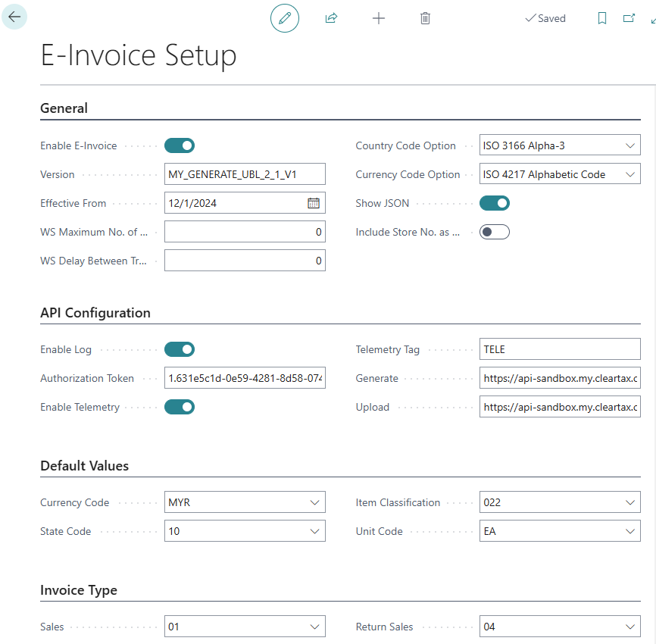
Task: Click the Telemetry Tag text field
Action: tap(560, 349)
